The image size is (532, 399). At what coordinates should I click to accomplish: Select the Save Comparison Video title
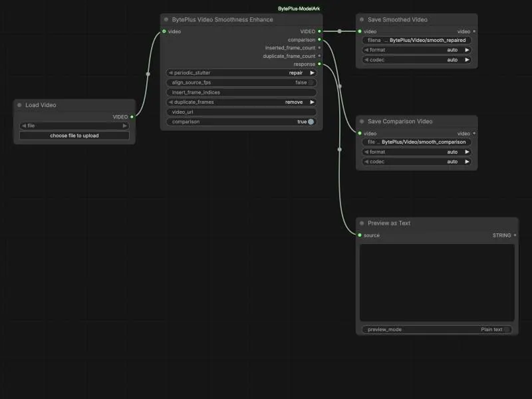click(x=400, y=122)
